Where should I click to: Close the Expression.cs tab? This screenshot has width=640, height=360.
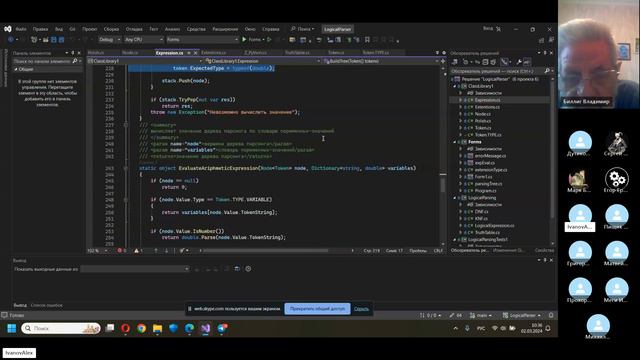pyautogui.click(x=196, y=53)
